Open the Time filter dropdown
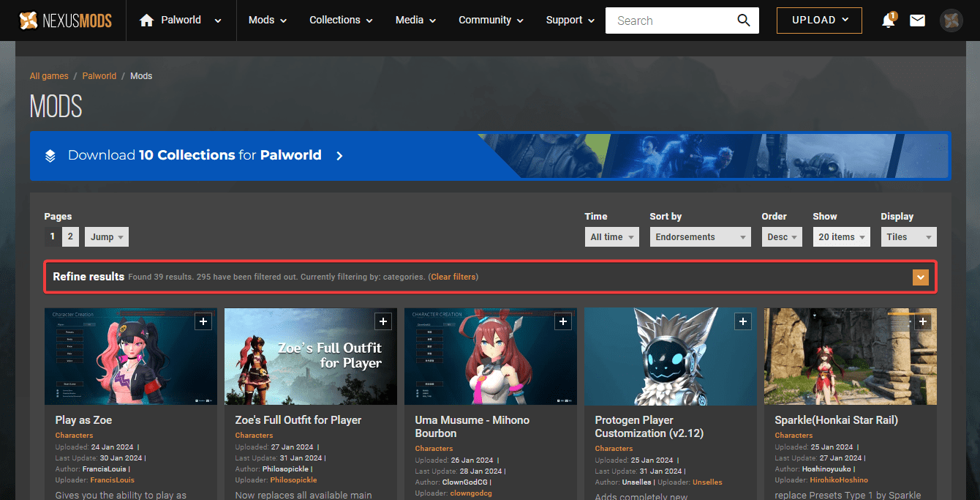Image resolution: width=980 pixels, height=500 pixels. tap(612, 237)
